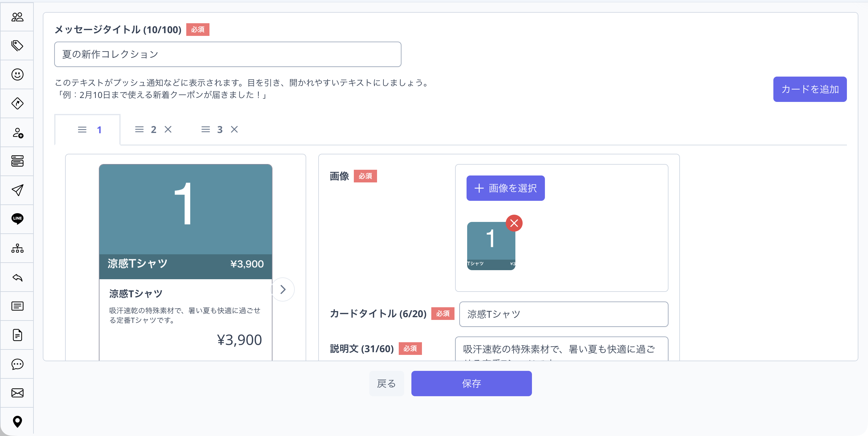The image size is (868, 436).
Task: Close card tab 3
Action: tap(234, 129)
